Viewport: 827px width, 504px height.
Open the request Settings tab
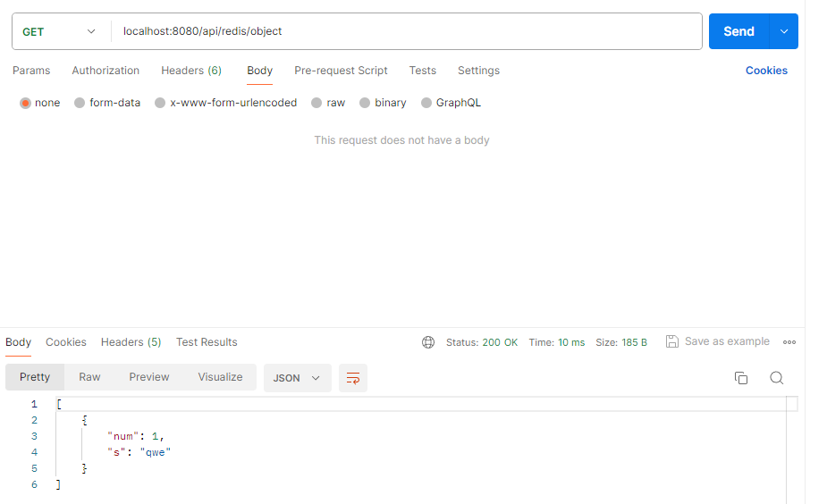coord(478,71)
